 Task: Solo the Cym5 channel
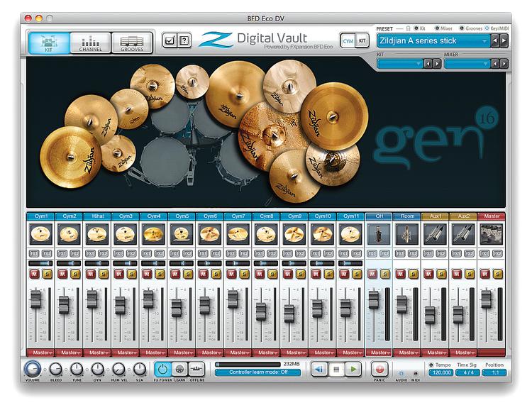[188, 274]
